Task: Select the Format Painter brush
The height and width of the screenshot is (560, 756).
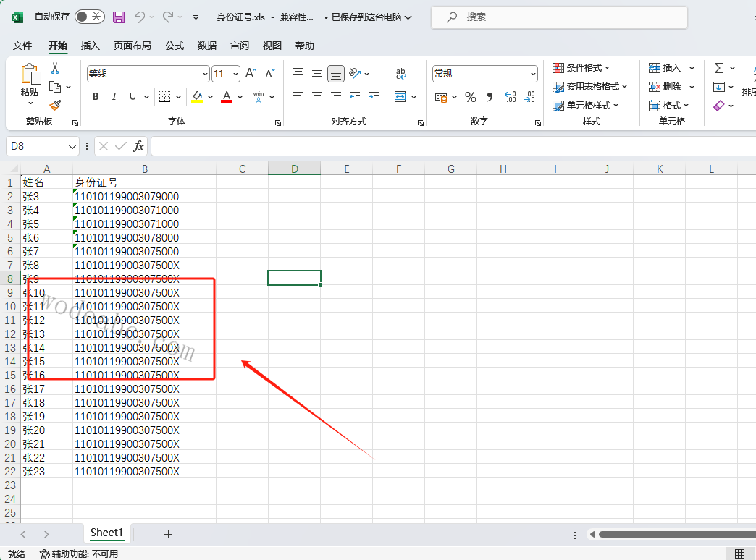Action: pos(54,105)
